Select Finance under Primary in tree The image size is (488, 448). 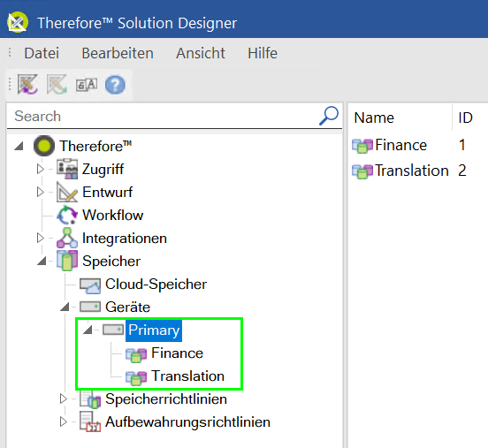[x=177, y=353]
